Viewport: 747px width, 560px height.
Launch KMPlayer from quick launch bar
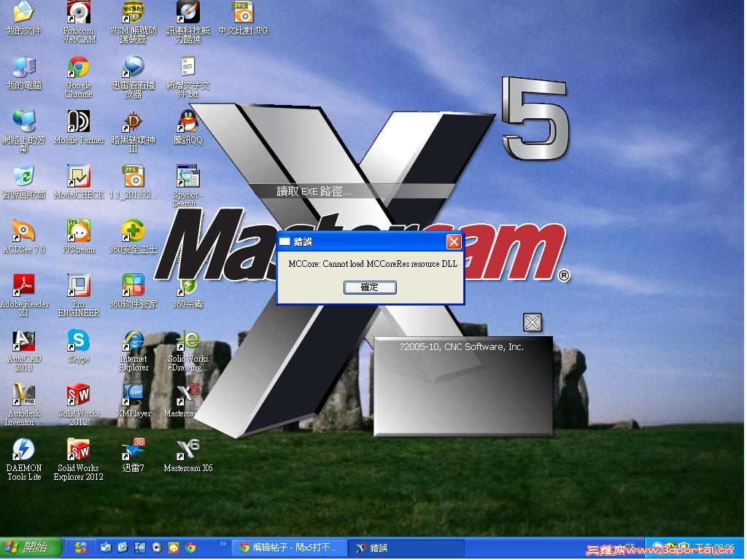(x=139, y=548)
